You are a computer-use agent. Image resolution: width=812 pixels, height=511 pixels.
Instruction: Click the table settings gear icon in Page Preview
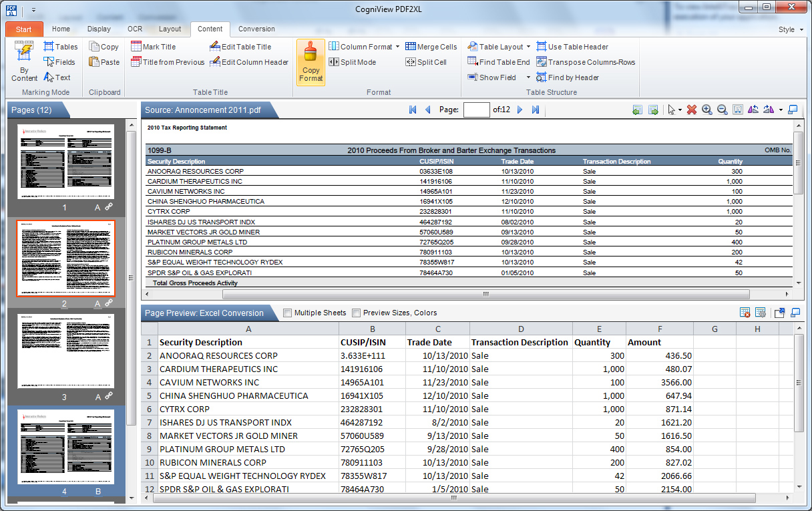coord(760,313)
